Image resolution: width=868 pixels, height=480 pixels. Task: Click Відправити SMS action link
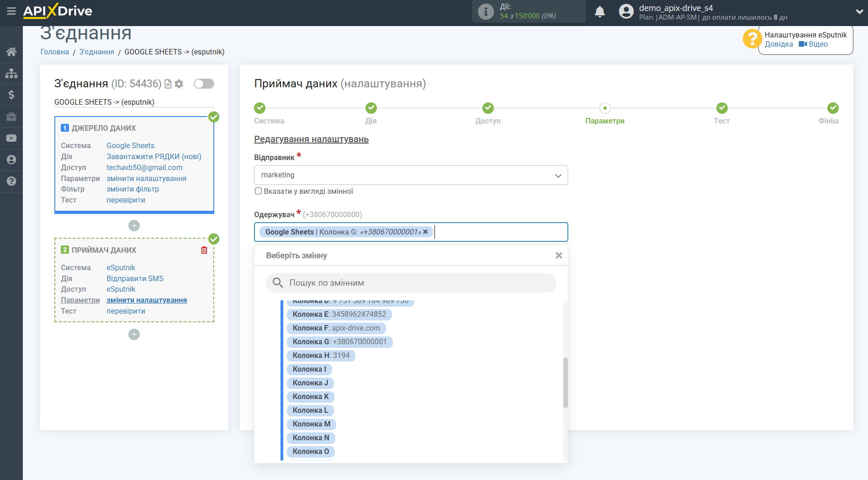135,278
